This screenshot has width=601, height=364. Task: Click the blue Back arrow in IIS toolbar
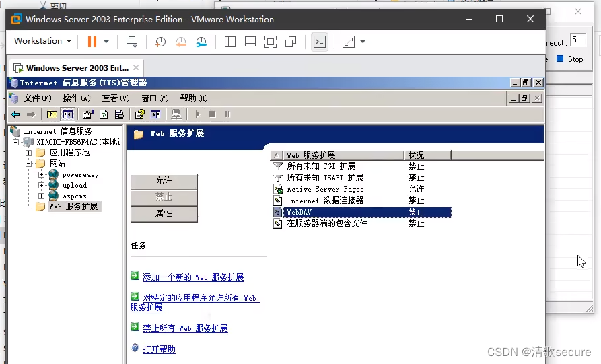(15, 114)
